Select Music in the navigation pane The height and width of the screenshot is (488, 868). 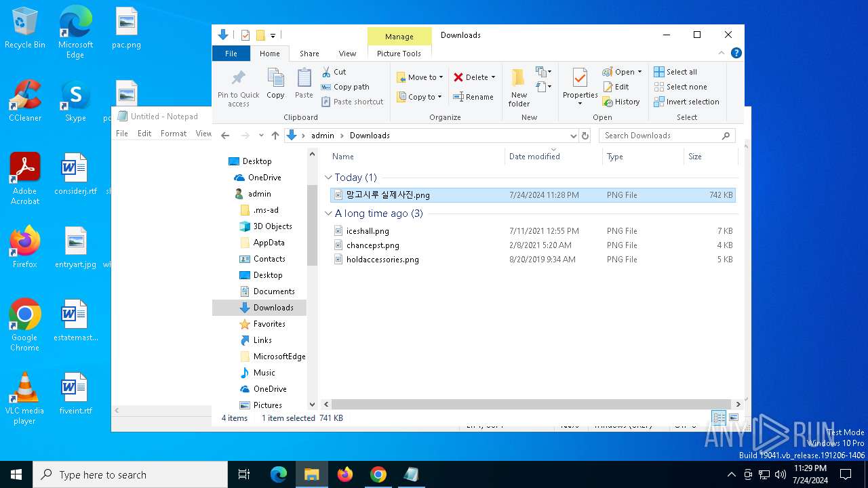[x=264, y=373]
